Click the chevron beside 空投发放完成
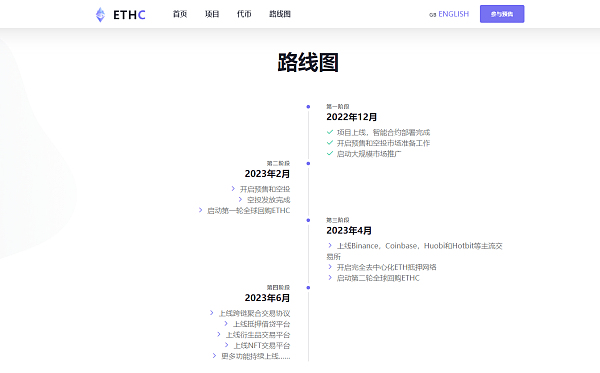Screen dimensions: 600x373 pos(240,199)
